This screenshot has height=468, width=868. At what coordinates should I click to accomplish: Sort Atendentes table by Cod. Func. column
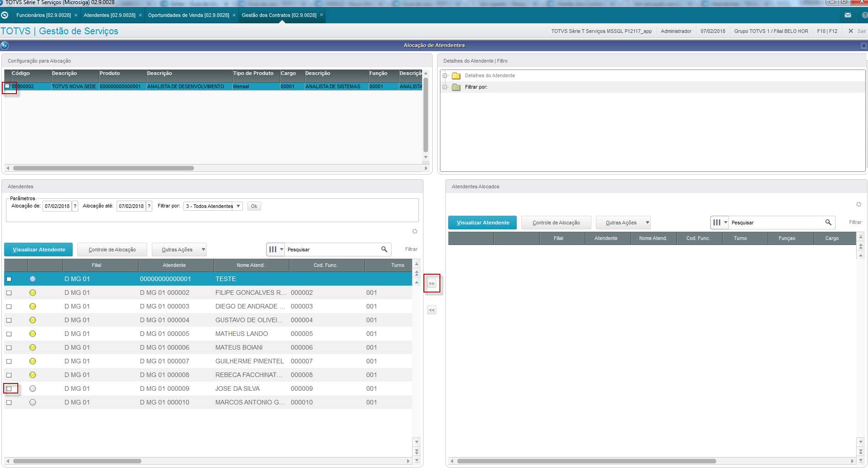[326, 265]
